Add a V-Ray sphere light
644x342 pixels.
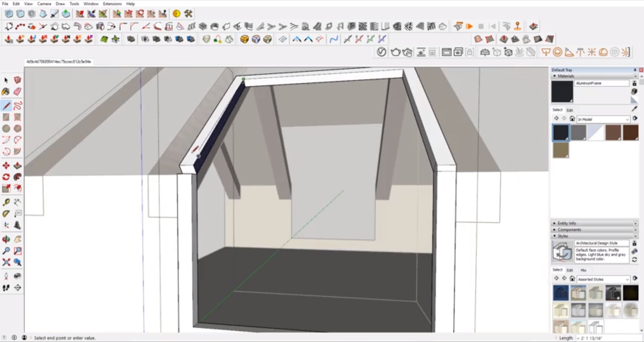pos(557,52)
